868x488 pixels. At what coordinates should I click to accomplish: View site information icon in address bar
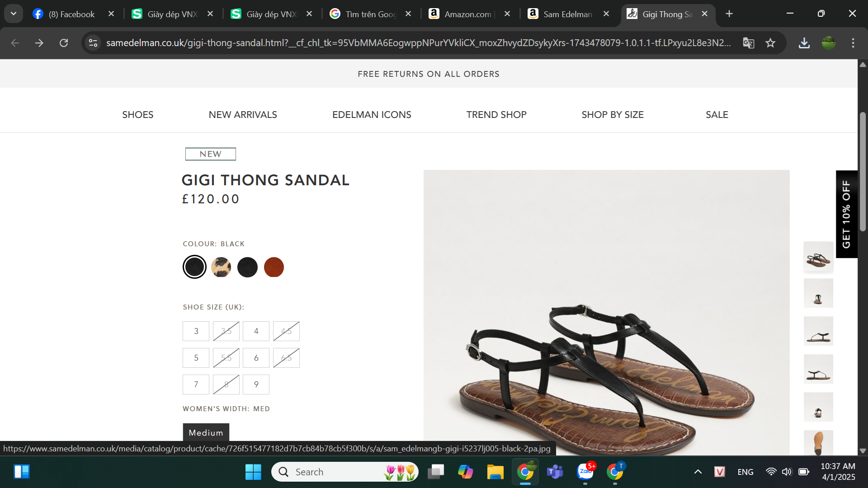point(93,43)
